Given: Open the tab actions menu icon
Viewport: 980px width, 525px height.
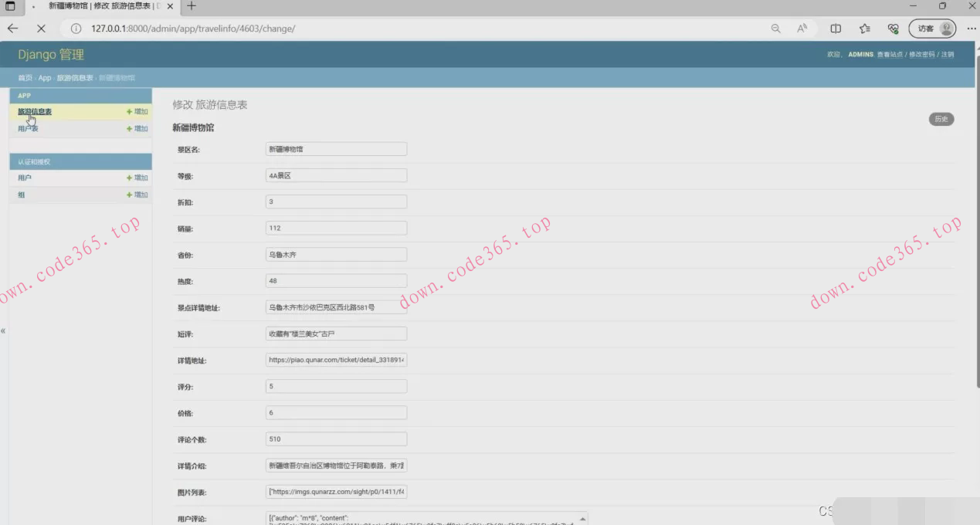Looking at the screenshot, I should [11, 6].
